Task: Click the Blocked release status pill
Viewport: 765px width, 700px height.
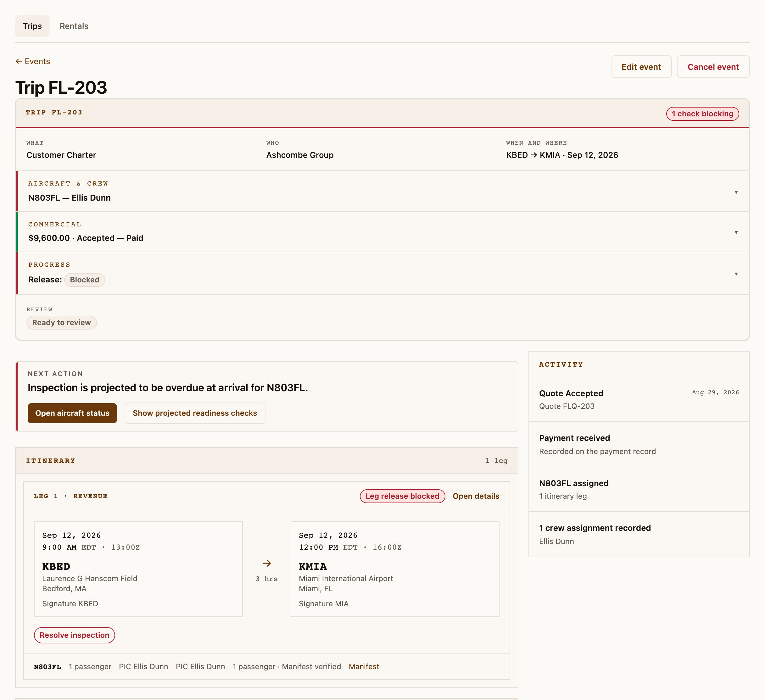Action: [85, 280]
